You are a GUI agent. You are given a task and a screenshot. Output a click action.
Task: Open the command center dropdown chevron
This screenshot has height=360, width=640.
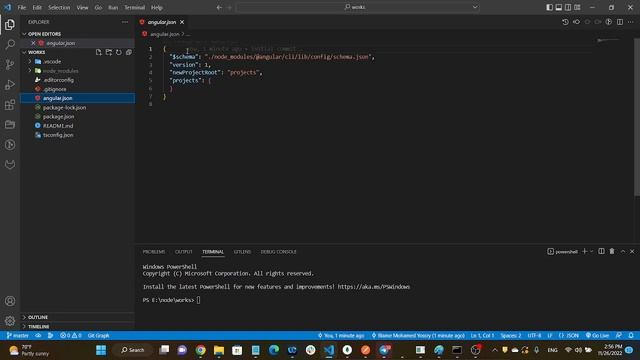click(475, 7)
